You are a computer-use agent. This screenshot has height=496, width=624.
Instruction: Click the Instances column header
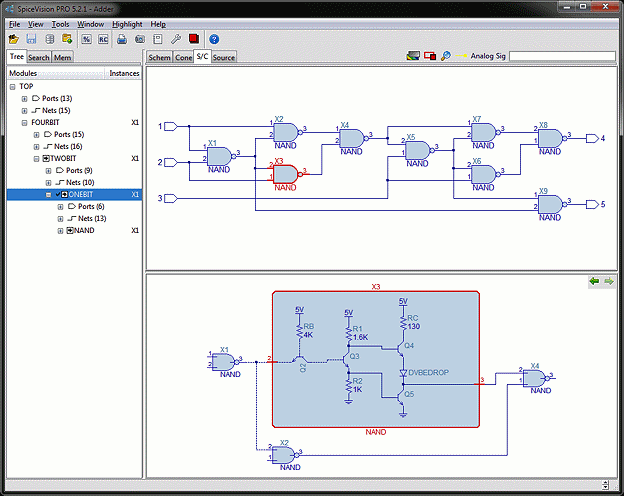pos(124,73)
